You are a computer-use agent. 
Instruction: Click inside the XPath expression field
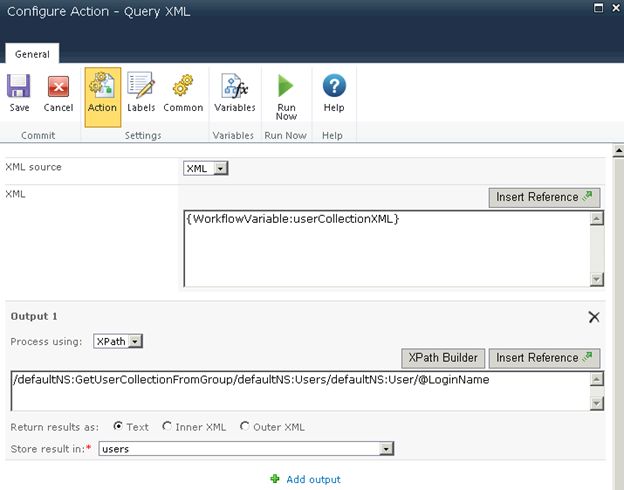point(300,390)
